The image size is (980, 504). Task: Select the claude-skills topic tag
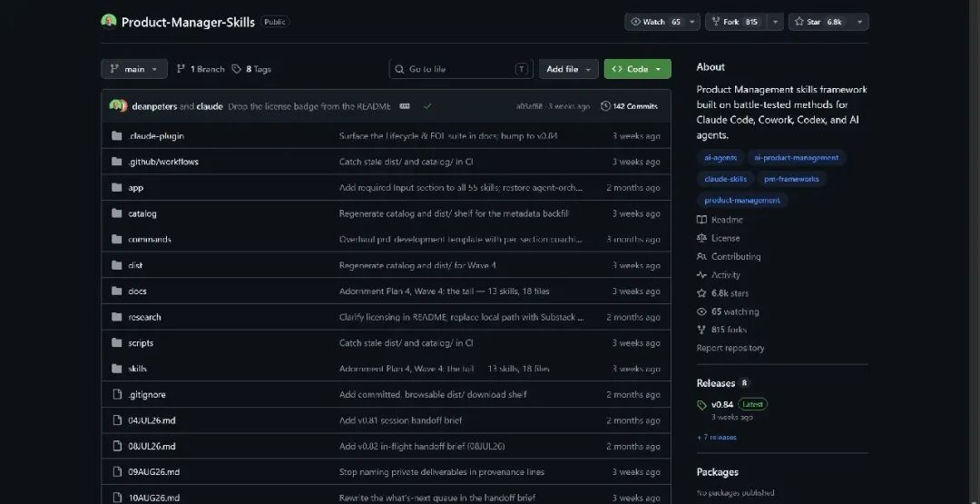coord(725,179)
